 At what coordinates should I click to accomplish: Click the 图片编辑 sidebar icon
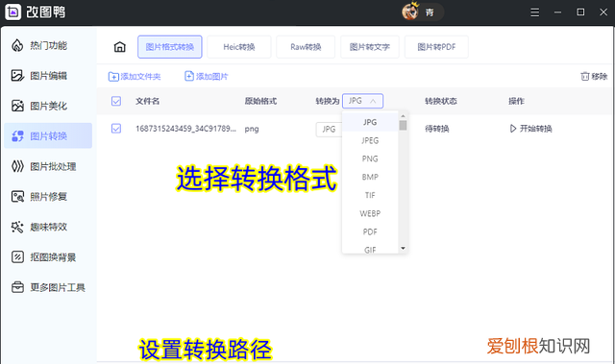point(17,76)
